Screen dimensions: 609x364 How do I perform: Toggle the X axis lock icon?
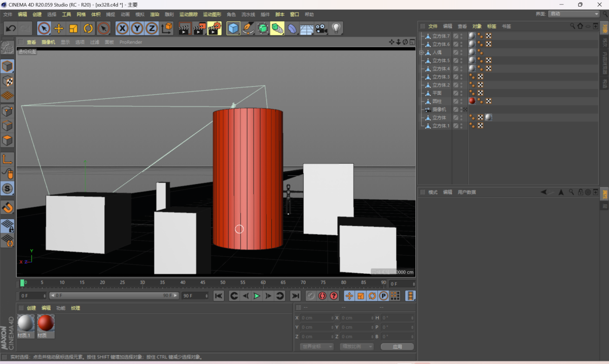122,28
